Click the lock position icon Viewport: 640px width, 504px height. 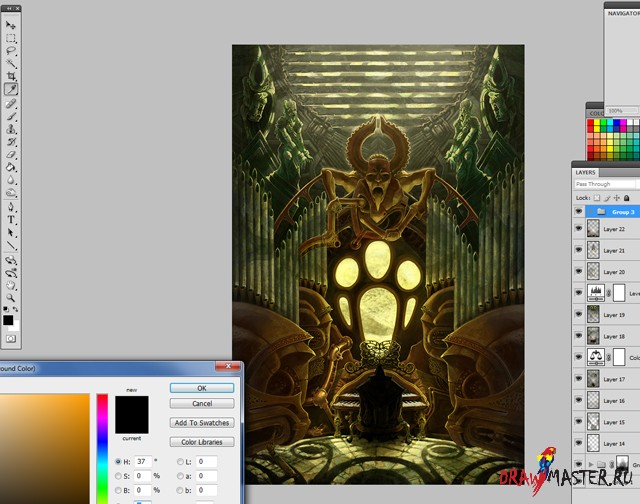(x=616, y=198)
